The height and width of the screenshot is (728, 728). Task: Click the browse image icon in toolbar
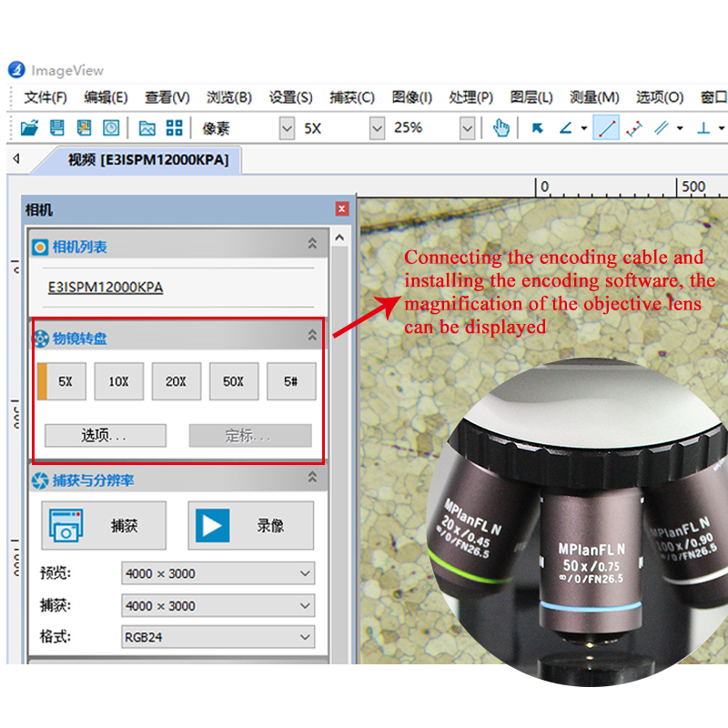pos(147,128)
